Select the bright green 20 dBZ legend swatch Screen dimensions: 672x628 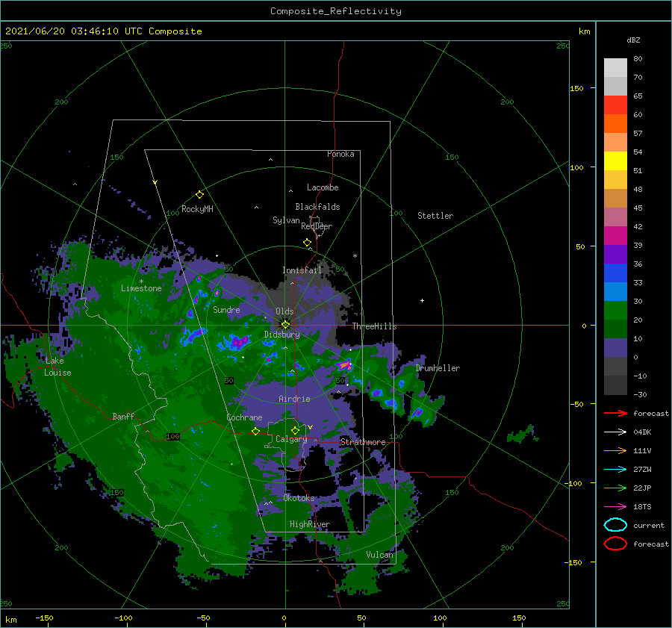point(615,310)
